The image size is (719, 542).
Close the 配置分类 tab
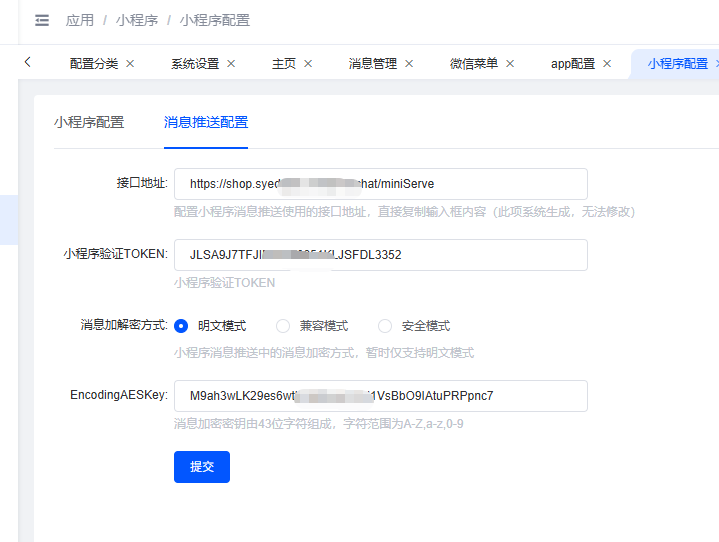tap(130, 63)
